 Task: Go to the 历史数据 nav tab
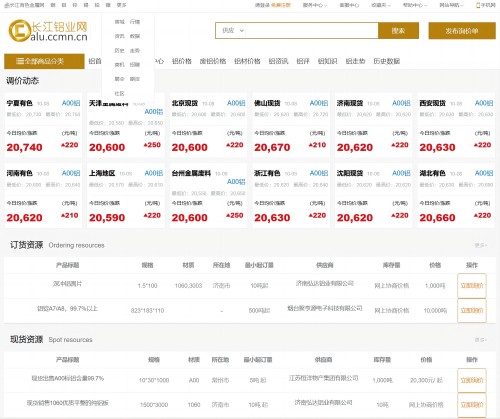pos(386,61)
